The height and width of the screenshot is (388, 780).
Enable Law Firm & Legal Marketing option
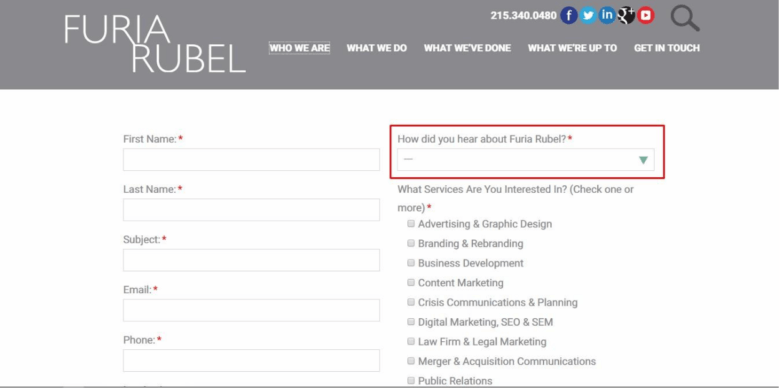411,341
